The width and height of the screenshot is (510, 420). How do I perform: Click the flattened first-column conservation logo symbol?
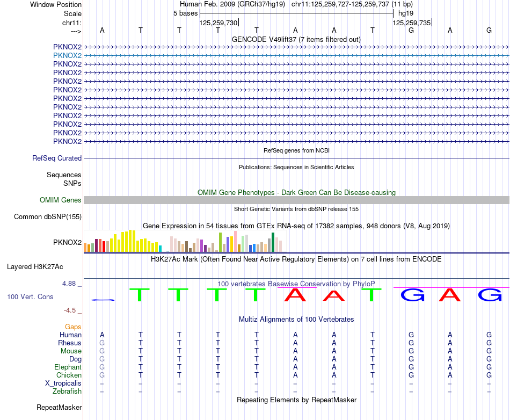[103, 300]
